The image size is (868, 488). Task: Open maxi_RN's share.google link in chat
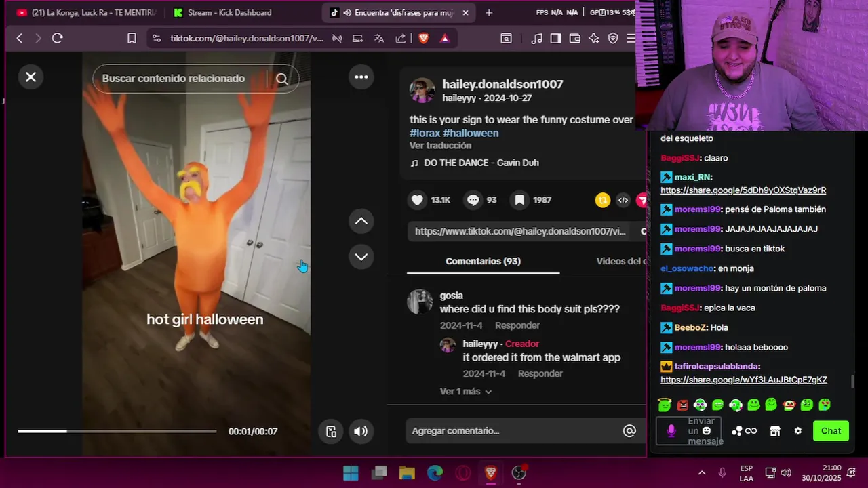[743, 190]
